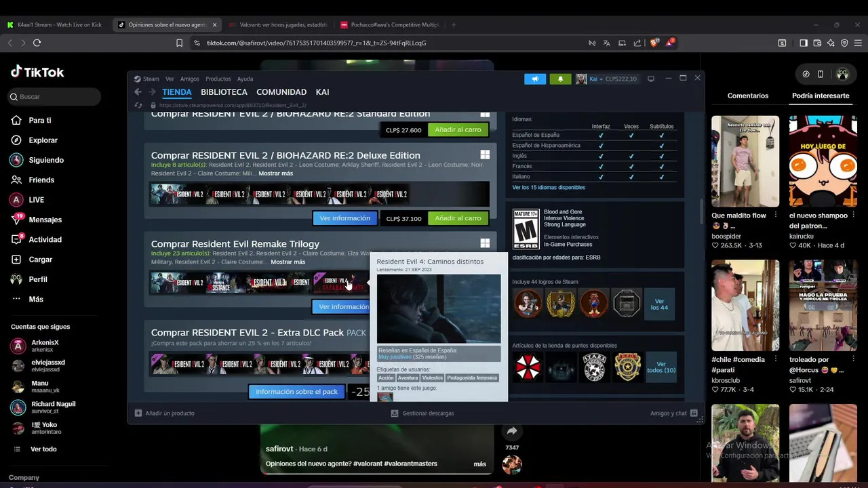Reload the Steam store page
The height and width of the screenshot is (488, 868).
[x=138, y=105]
